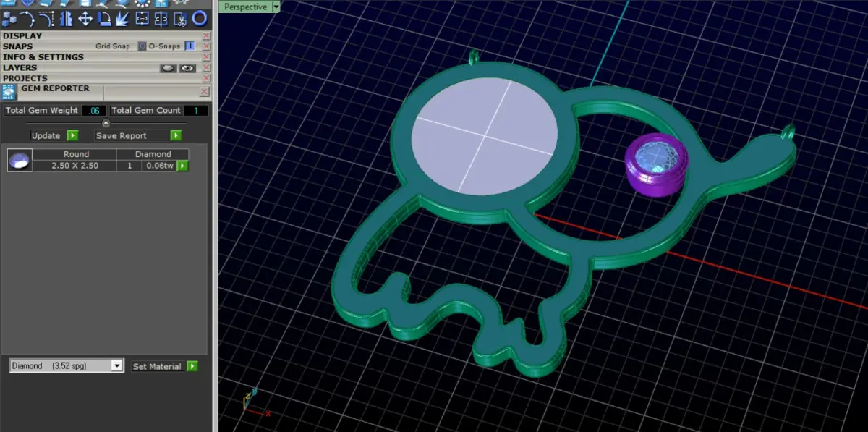Expand the SNAPS panel header
This screenshot has width=868, height=432.
click(x=18, y=46)
